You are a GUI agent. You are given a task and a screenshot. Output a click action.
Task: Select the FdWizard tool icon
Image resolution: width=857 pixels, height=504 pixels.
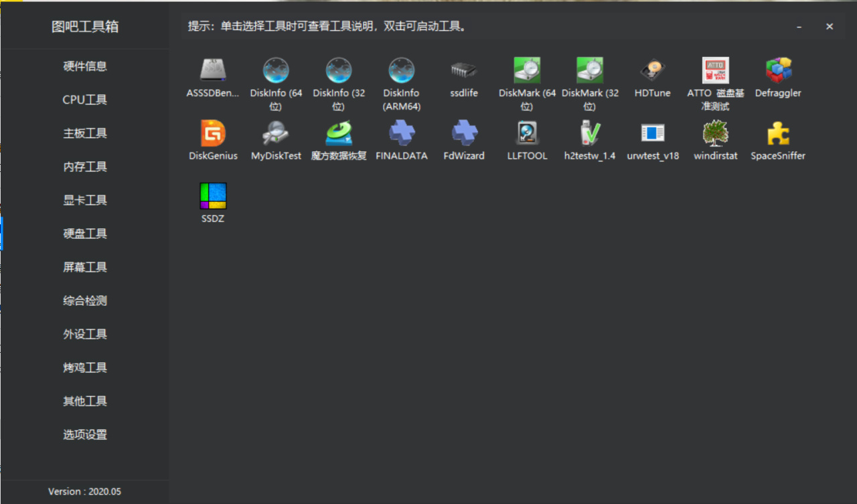click(464, 133)
